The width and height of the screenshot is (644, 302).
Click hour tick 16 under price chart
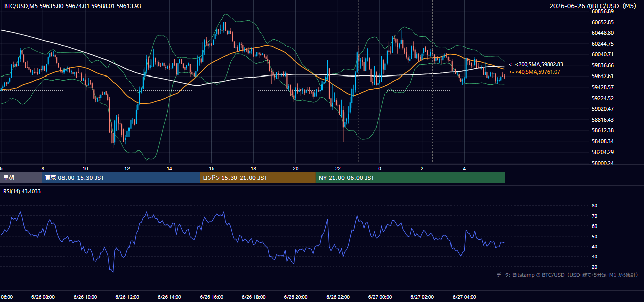point(212,169)
